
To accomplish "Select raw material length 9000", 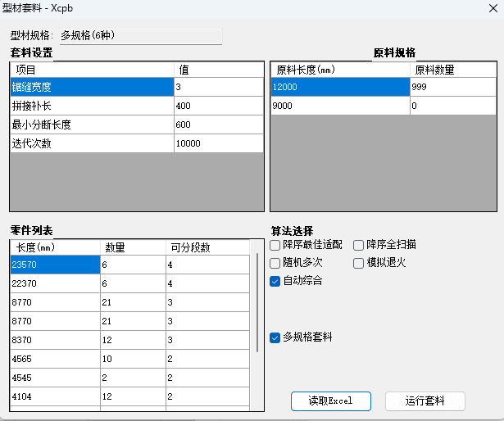I will (x=340, y=106).
